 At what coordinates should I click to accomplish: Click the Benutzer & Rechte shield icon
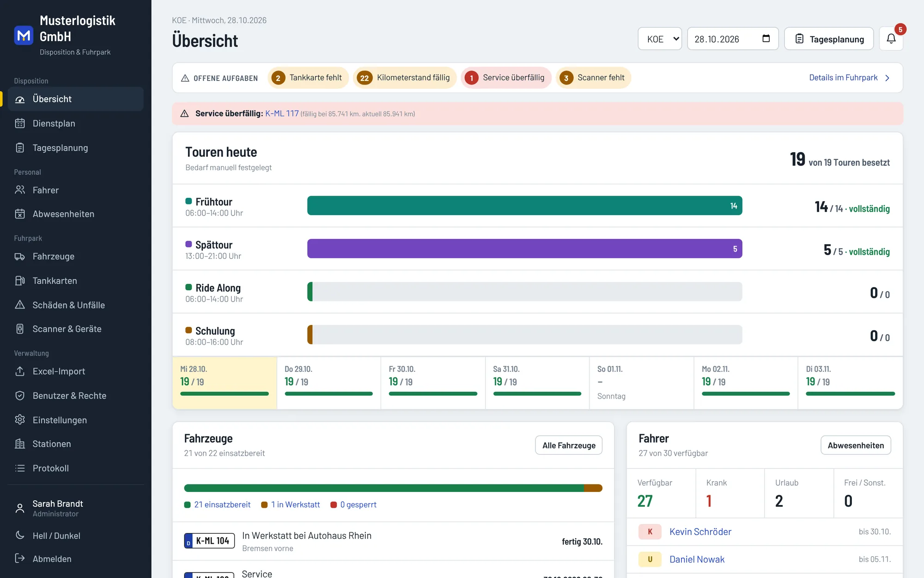click(20, 396)
